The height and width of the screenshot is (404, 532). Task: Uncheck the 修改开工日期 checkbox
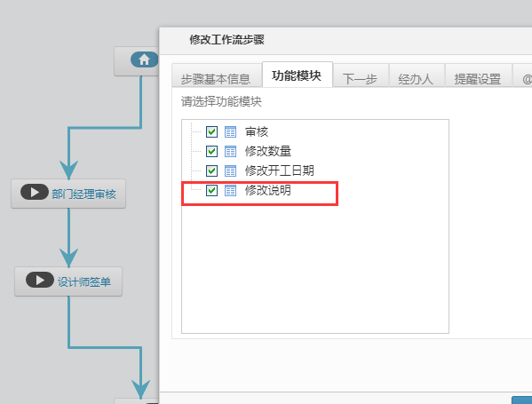tap(211, 170)
